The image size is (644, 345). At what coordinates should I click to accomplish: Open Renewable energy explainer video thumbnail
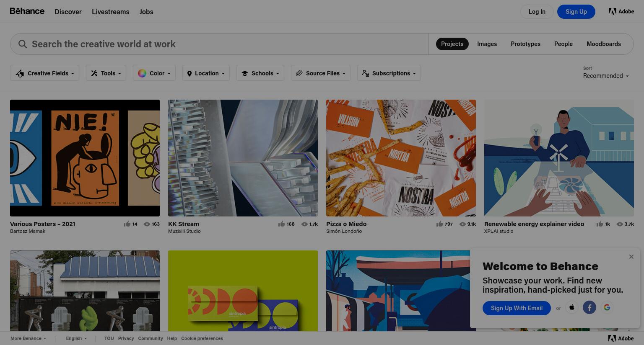559,158
